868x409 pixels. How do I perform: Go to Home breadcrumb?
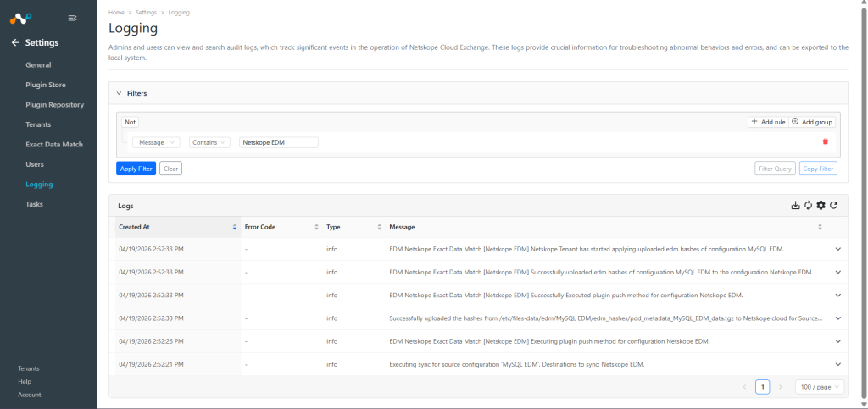pyautogui.click(x=116, y=12)
